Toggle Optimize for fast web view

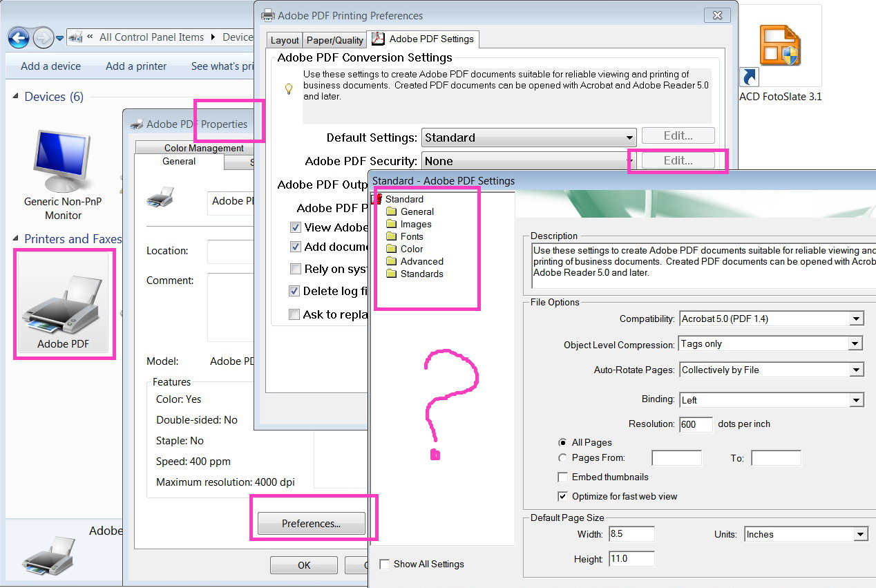[x=562, y=496]
